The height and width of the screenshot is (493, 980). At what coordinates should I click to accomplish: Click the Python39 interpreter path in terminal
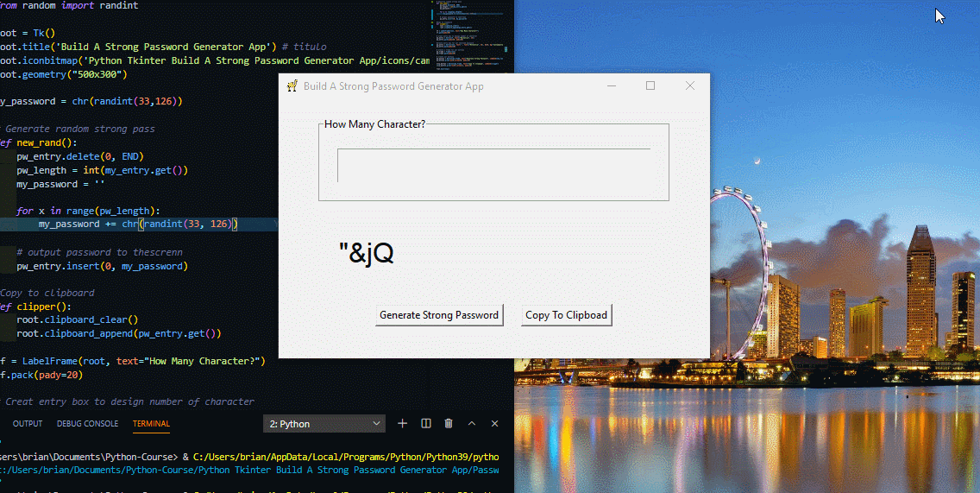click(346, 457)
